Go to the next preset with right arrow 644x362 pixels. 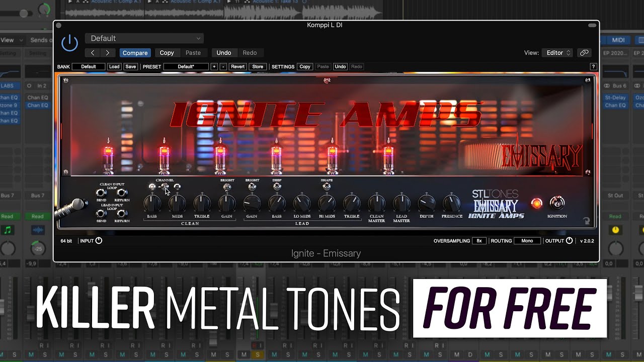tap(107, 53)
